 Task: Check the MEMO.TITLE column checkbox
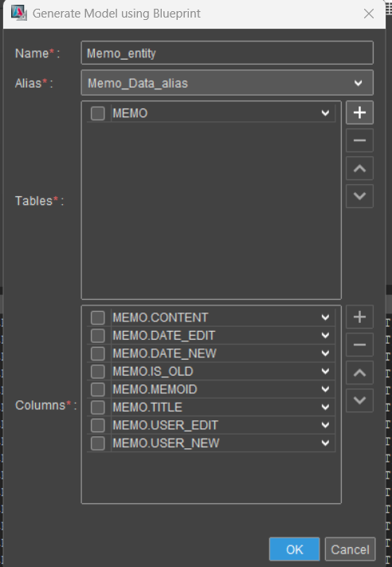click(97, 408)
